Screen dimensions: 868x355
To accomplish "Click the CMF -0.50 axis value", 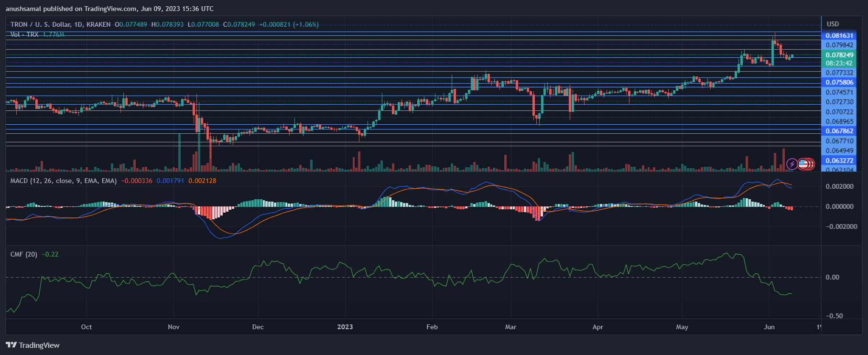I will pyautogui.click(x=834, y=316).
